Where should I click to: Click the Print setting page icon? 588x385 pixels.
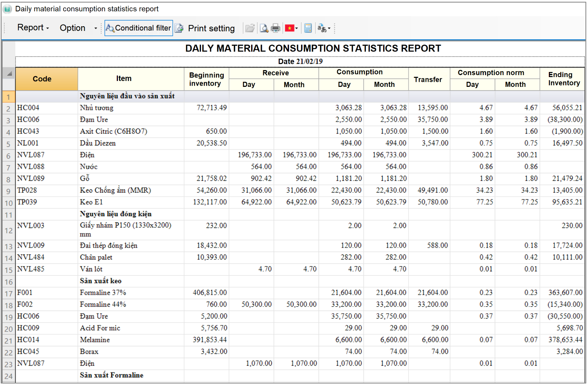[x=179, y=28]
